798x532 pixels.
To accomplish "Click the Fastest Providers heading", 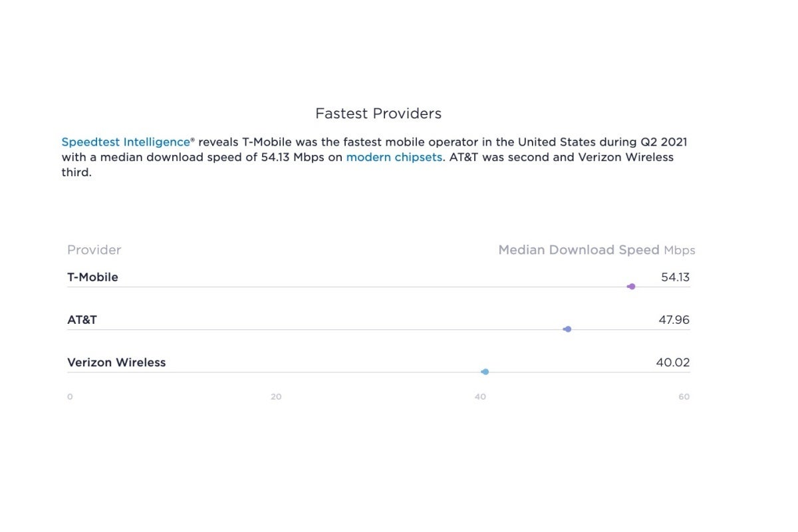I will pos(378,114).
